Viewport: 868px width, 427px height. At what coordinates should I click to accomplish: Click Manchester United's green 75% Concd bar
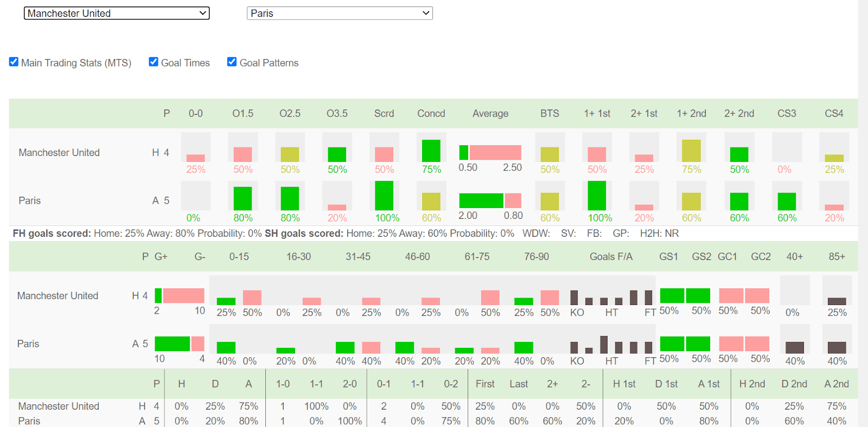[x=431, y=151]
